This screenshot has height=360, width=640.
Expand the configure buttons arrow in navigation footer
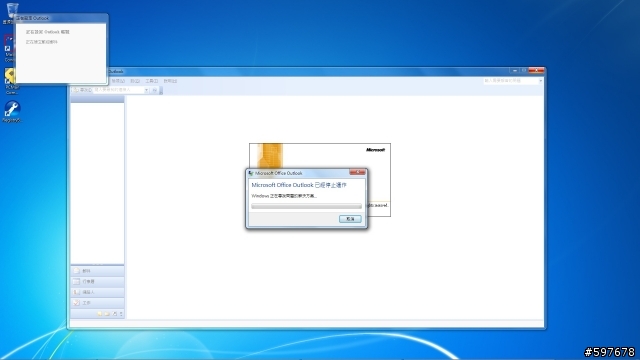point(121,313)
